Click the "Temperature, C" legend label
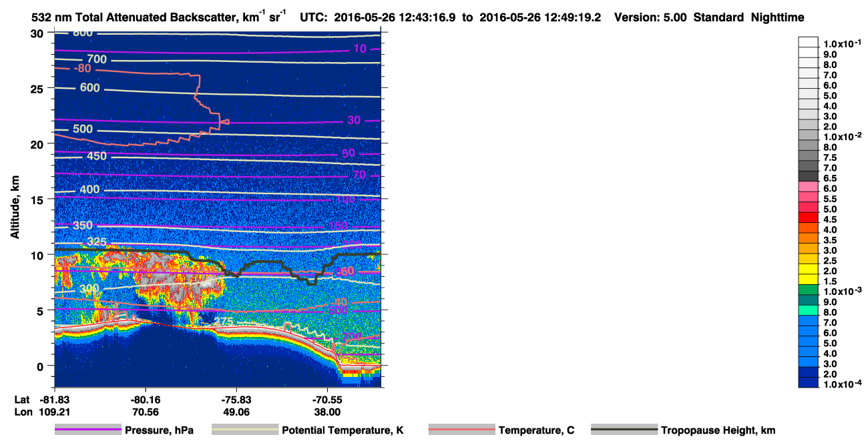 click(536, 430)
